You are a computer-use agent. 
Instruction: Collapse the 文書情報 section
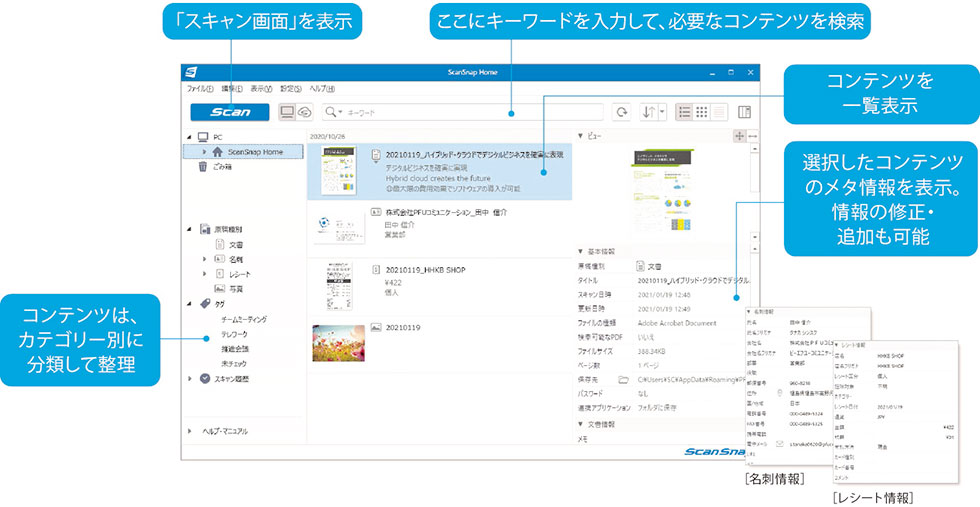pos(580,424)
